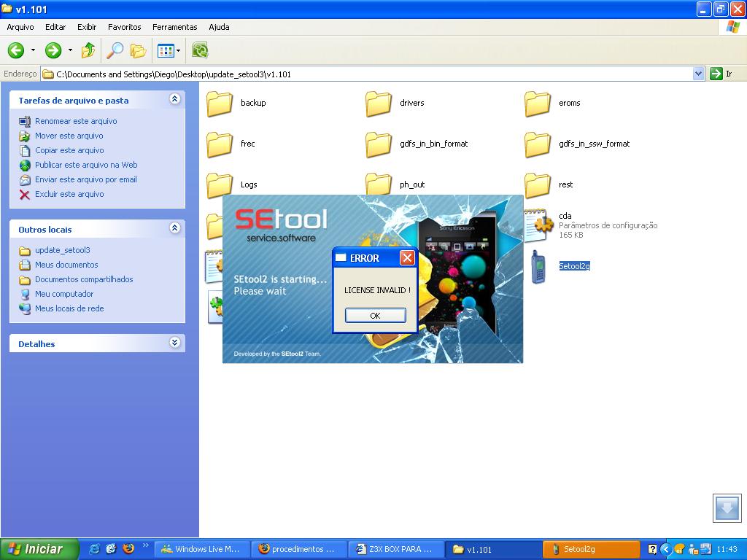747x560 pixels.
Task: Click the question mark tray icon
Action: pyautogui.click(x=652, y=549)
